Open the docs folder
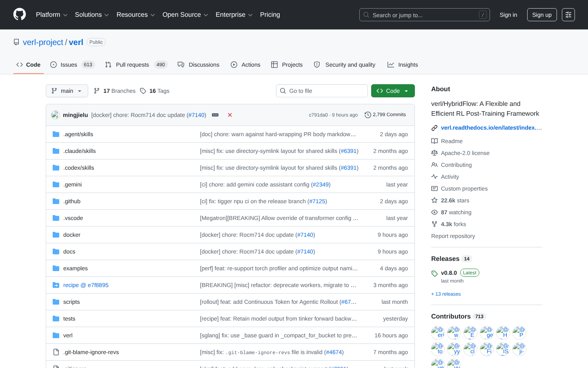The image size is (588, 368). [x=69, y=251]
